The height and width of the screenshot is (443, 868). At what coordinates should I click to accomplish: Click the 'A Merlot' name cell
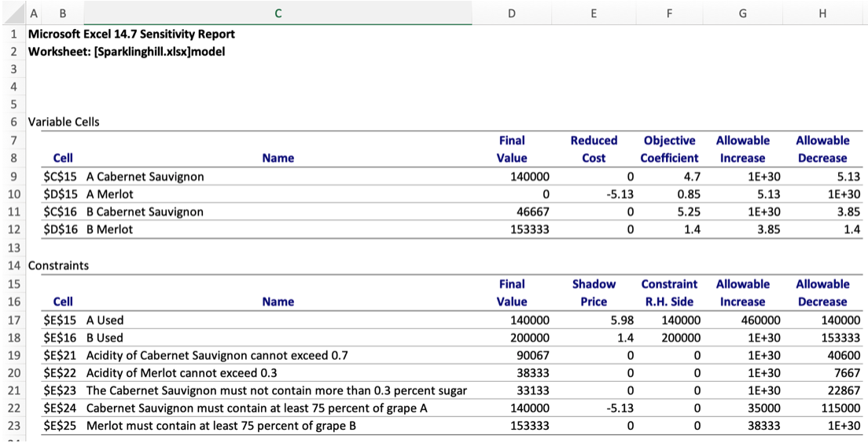click(x=109, y=194)
